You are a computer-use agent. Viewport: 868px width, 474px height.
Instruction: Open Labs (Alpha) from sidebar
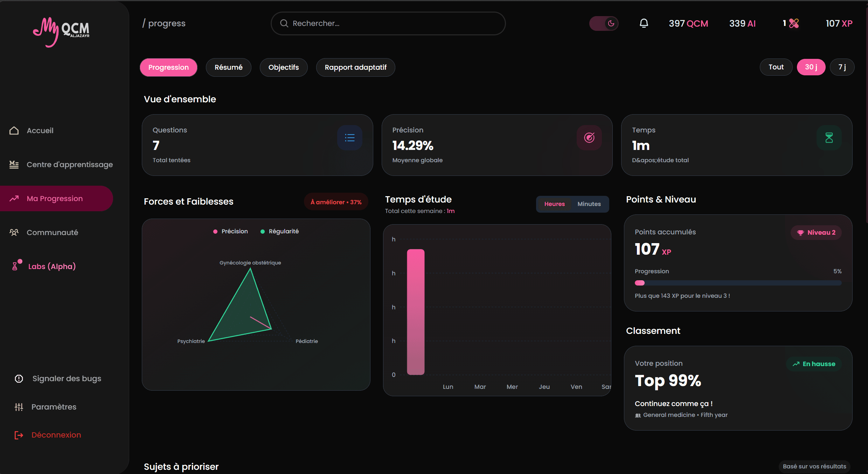[x=51, y=266]
